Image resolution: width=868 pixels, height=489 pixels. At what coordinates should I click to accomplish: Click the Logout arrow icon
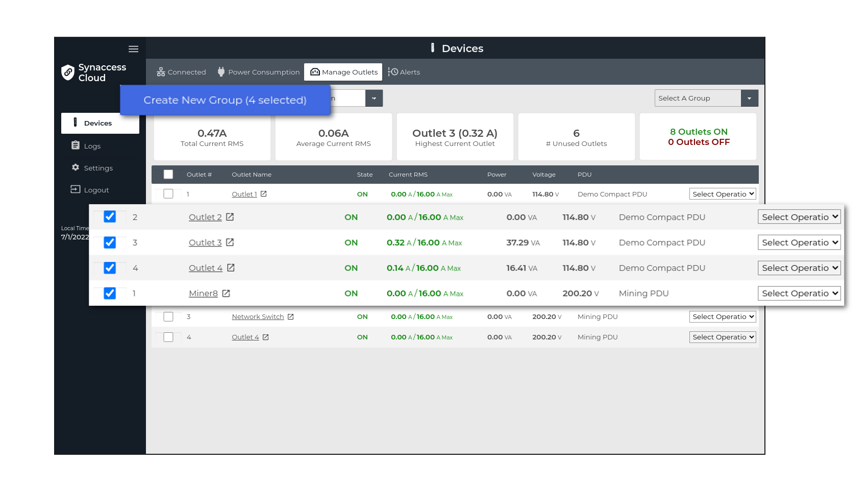(x=76, y=189)
